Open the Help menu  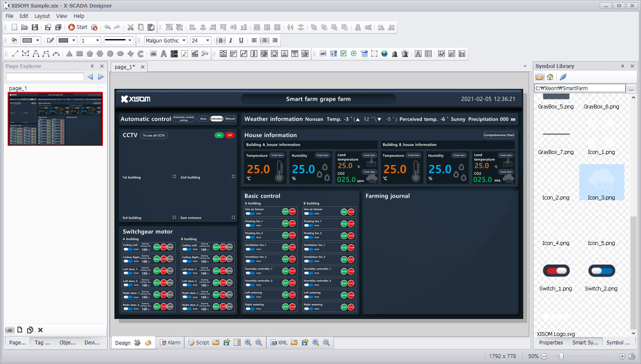(x=79, y=16)
